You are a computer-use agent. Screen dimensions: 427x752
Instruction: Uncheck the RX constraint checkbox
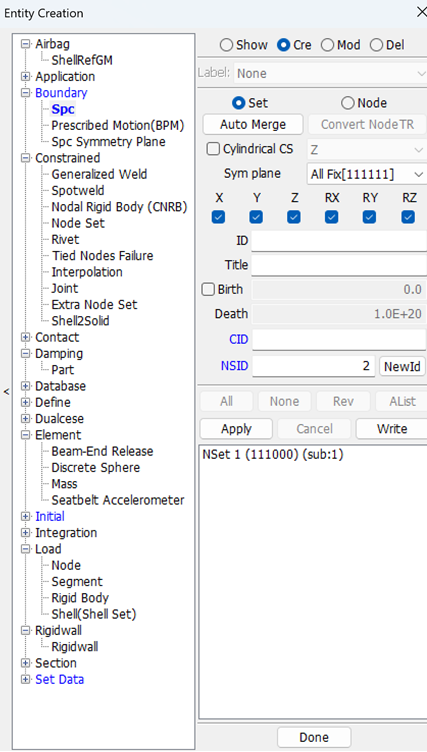point(332,217)
